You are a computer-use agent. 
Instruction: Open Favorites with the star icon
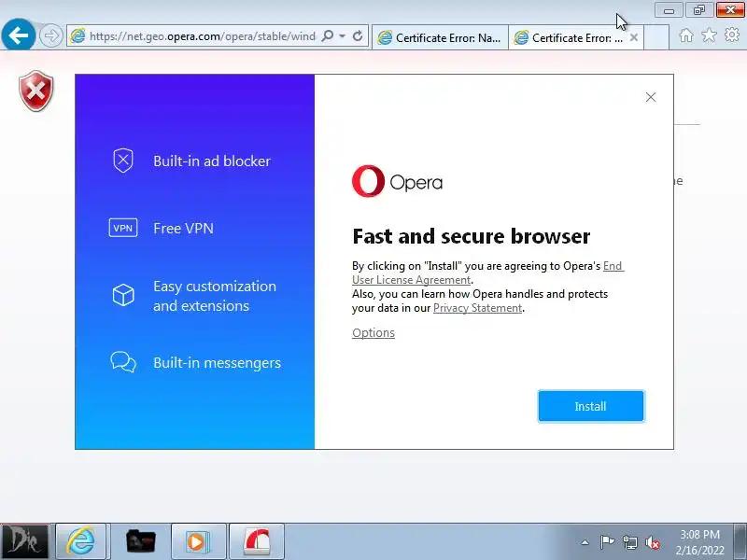[x=709, y=35]
